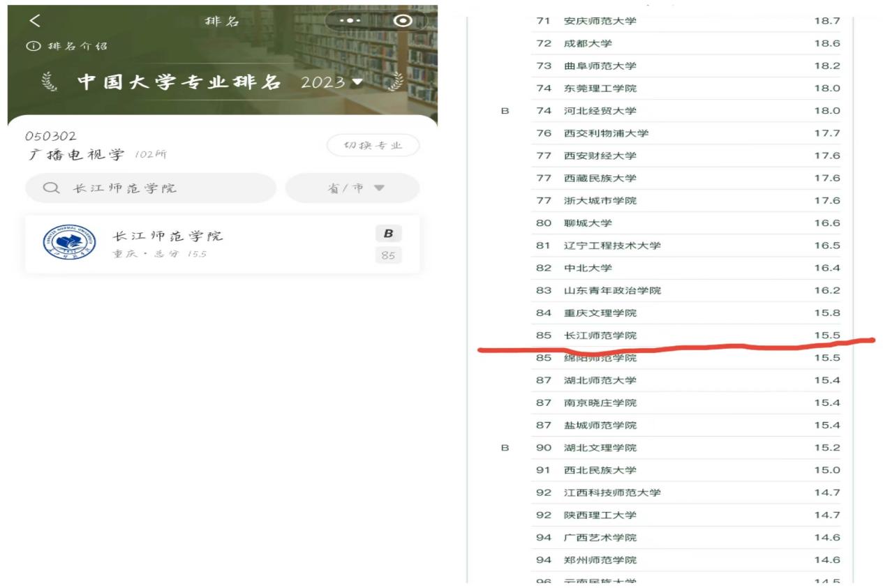Expand the 省/市 province filter
Screen dimensions: 883x588
[356, 188]
